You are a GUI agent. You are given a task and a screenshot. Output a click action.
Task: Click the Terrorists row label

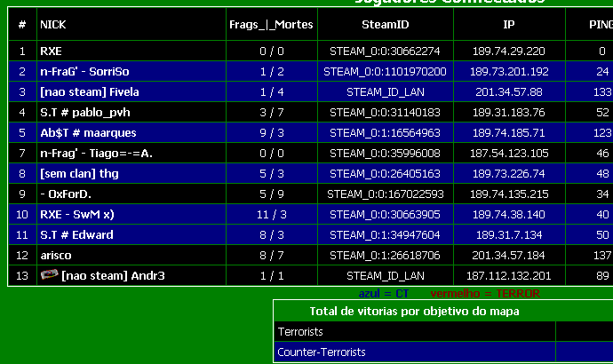(300, 331)
